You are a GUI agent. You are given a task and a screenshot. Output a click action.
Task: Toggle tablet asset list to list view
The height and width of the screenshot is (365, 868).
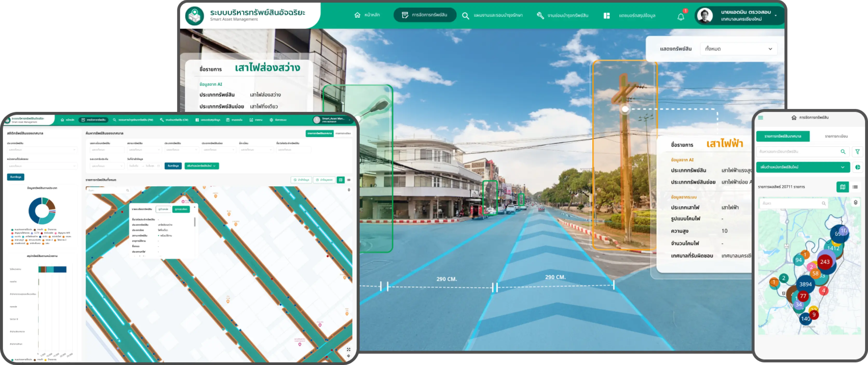tap(349, 180)
